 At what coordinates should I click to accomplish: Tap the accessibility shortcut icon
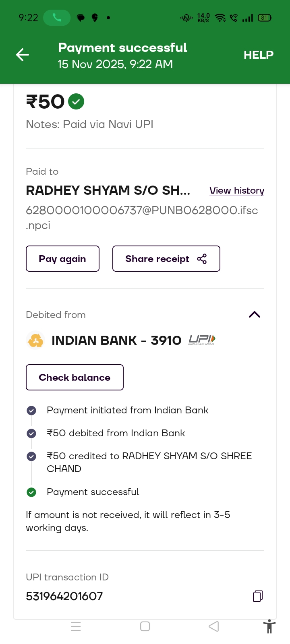269,627
